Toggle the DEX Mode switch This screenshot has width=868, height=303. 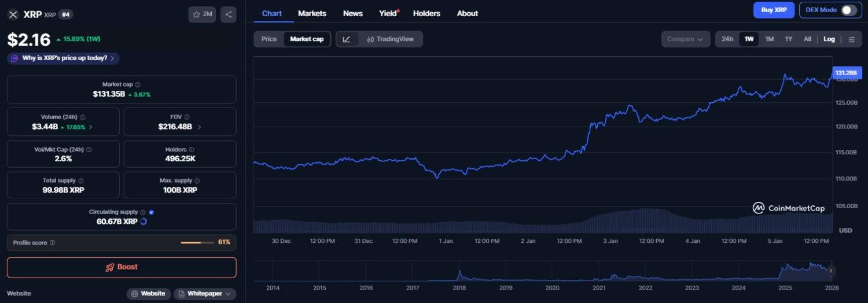(x=848, y=10)
